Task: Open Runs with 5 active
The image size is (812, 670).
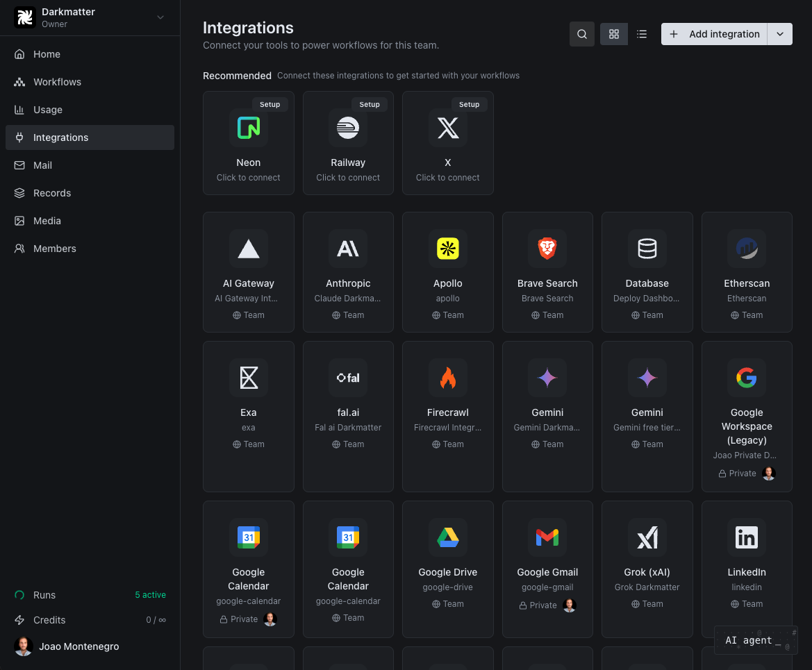Action: pos(90,595)
